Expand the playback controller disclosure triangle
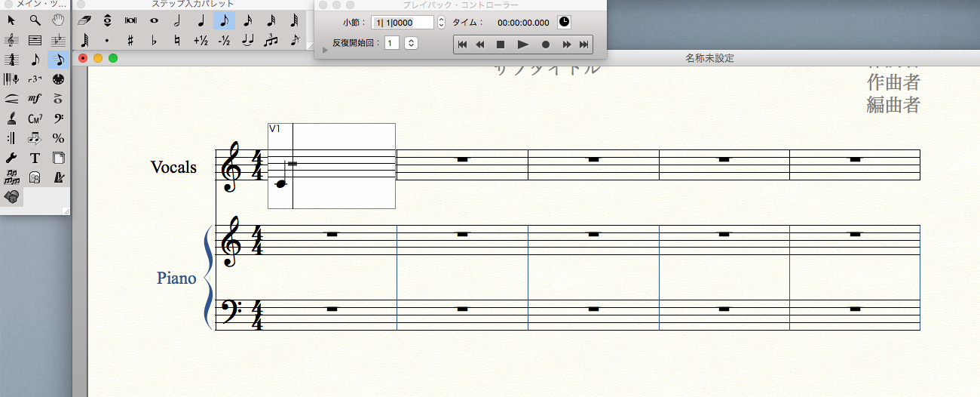 [x=325, y=50]
